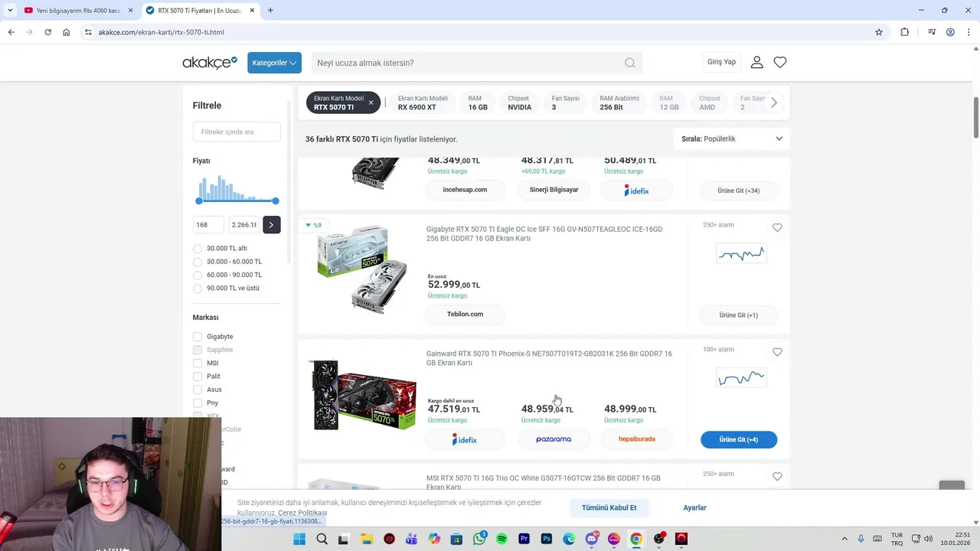
Task: Click the idefix logo under Gainward card
Action: [465, 439]
